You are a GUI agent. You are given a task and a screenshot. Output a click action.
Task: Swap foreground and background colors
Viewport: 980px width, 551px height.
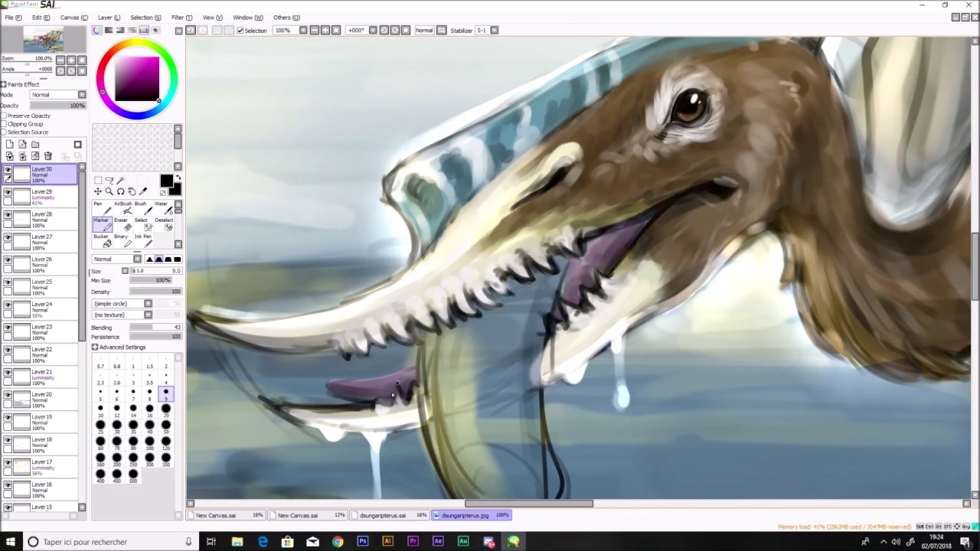point(178,177)
